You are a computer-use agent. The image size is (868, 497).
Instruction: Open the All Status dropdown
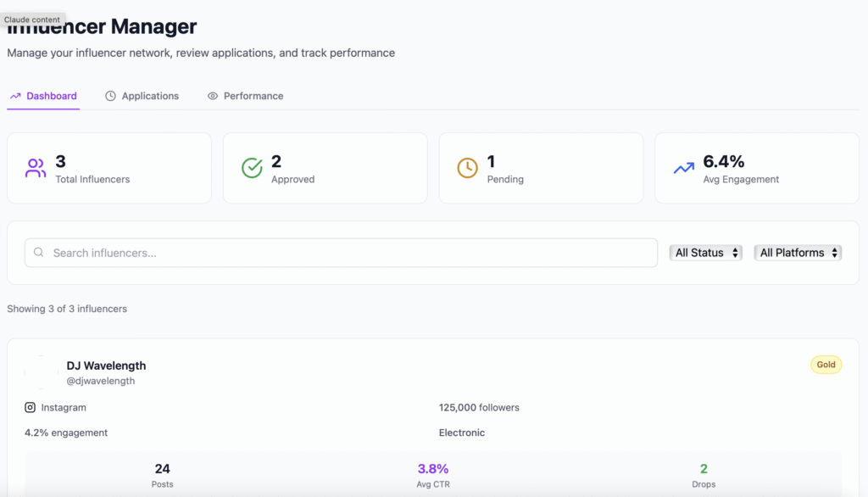click(705, 253)
